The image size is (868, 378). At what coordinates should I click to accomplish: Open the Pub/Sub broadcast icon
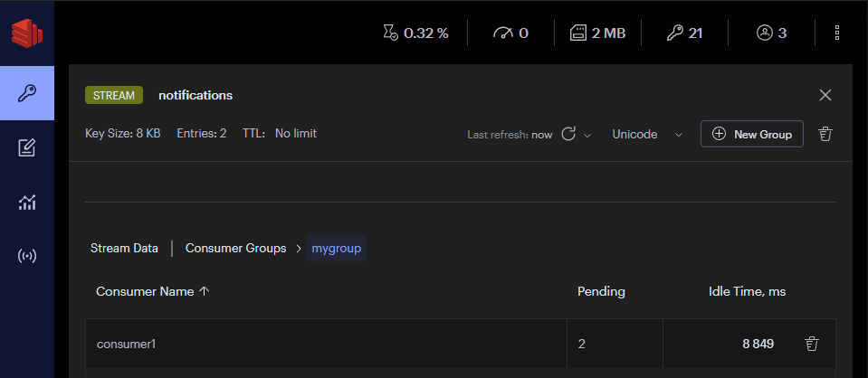point(27,256)
